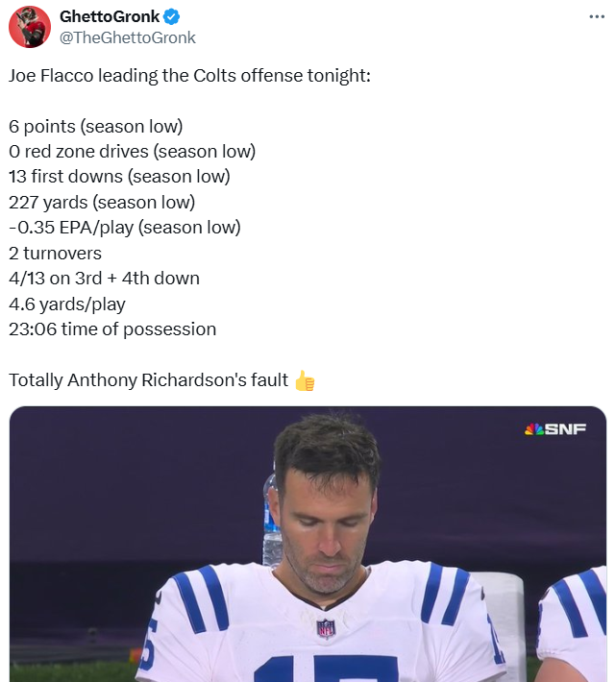Select the '6 points (season low)' line

(x=96, y=127)
